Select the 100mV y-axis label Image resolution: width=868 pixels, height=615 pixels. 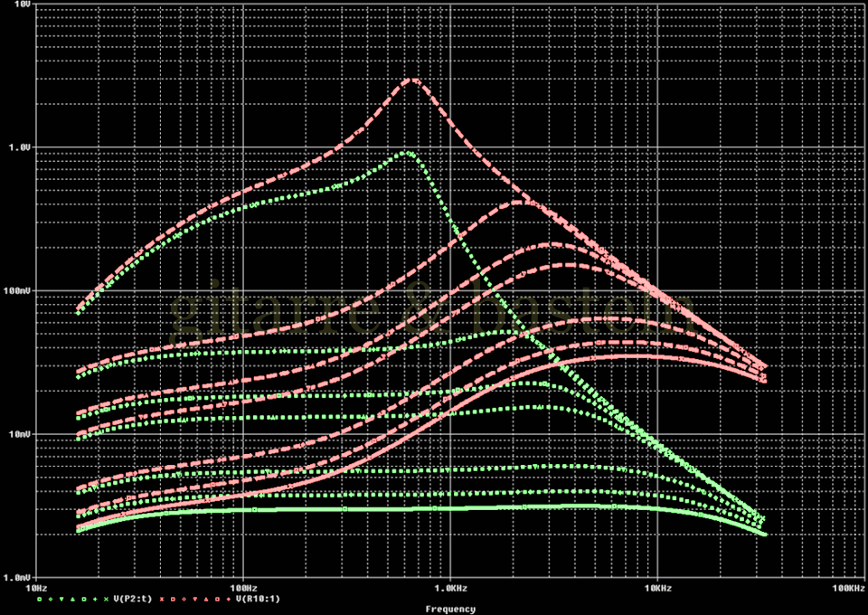[17, 290]
